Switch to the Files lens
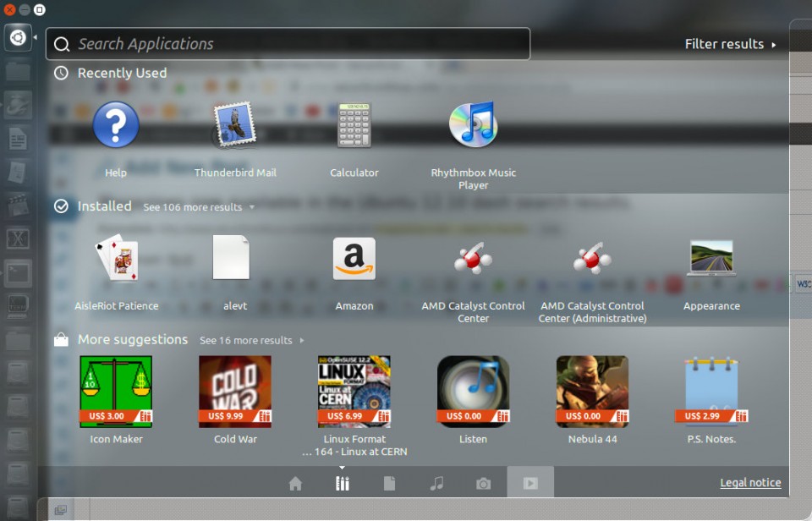 click(389, 483)
